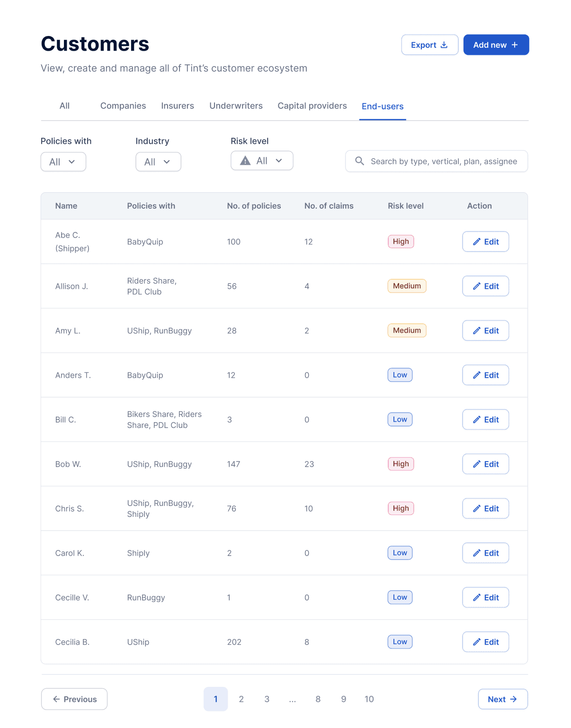Click the Medium badge for Allison J.

point(407,286)
